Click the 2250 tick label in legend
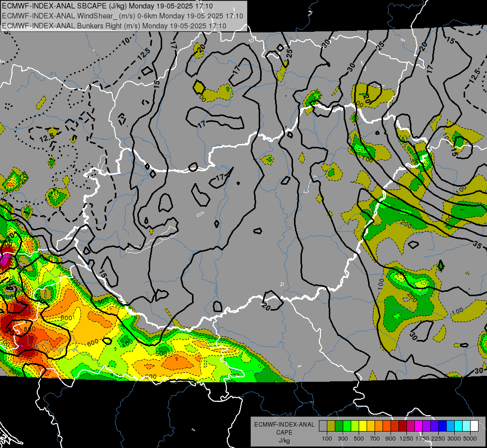487x448 pixels. click(x=438, y=439)
